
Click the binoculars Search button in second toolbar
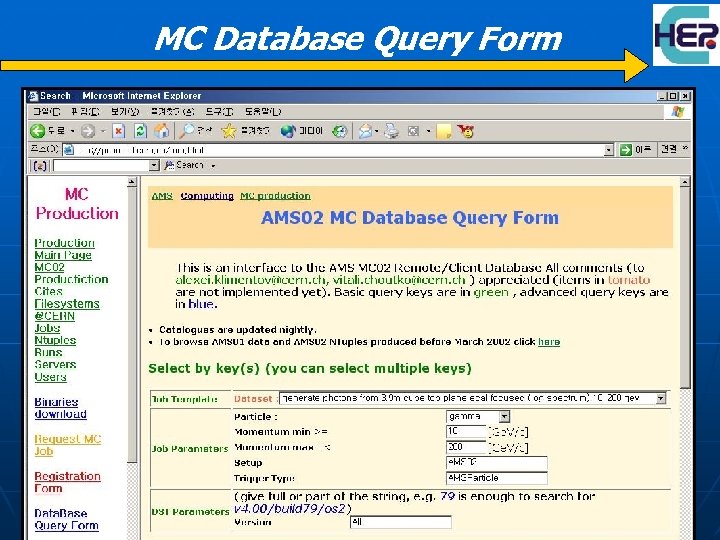tap(184, 165)
